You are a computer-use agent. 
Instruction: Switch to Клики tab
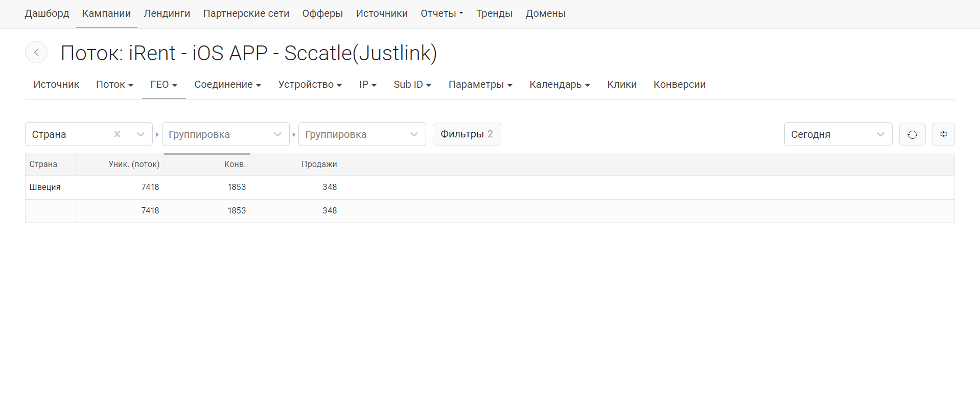[x=622, y=84]
